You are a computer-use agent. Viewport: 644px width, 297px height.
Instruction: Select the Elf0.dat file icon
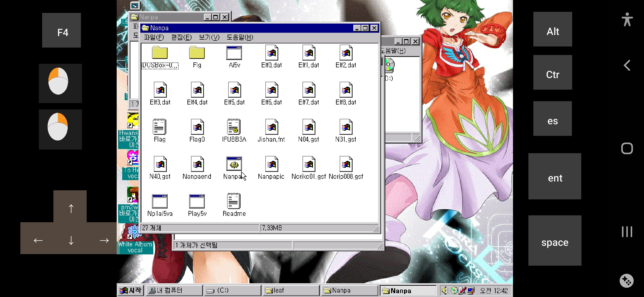pos(271,53)
